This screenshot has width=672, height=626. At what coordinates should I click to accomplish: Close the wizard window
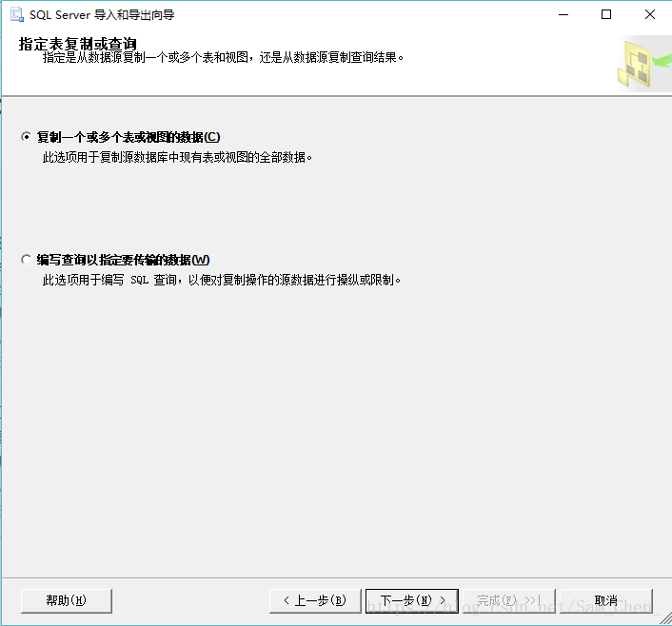(x=650, y=14)
